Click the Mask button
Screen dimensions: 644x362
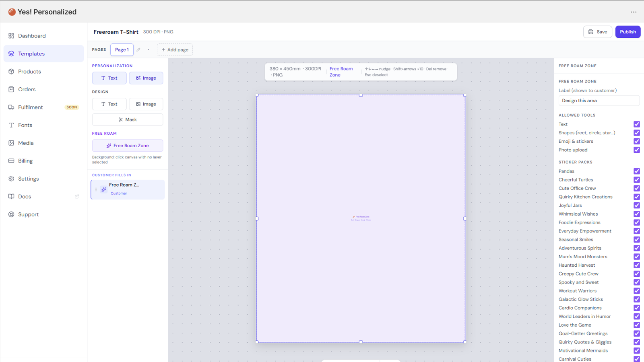pos(128,119)
